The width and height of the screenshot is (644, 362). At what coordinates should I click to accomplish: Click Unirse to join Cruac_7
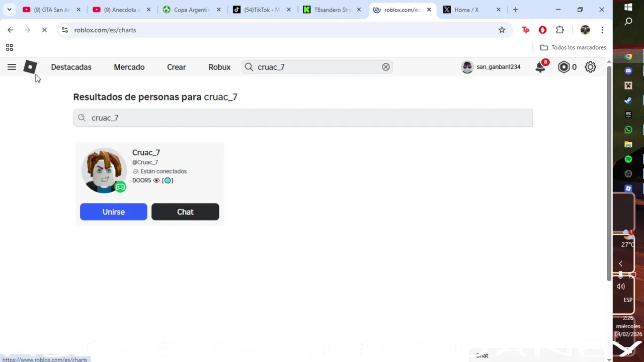click(114, 212)
